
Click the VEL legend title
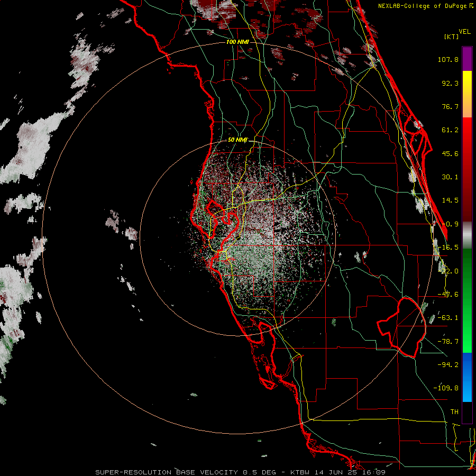coord(464,32)
